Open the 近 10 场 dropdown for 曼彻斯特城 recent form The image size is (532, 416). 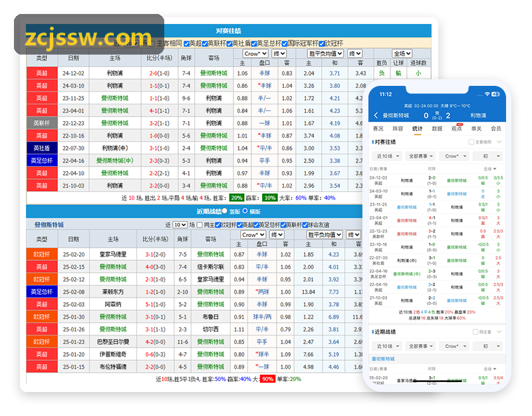(x=180, y=225)
